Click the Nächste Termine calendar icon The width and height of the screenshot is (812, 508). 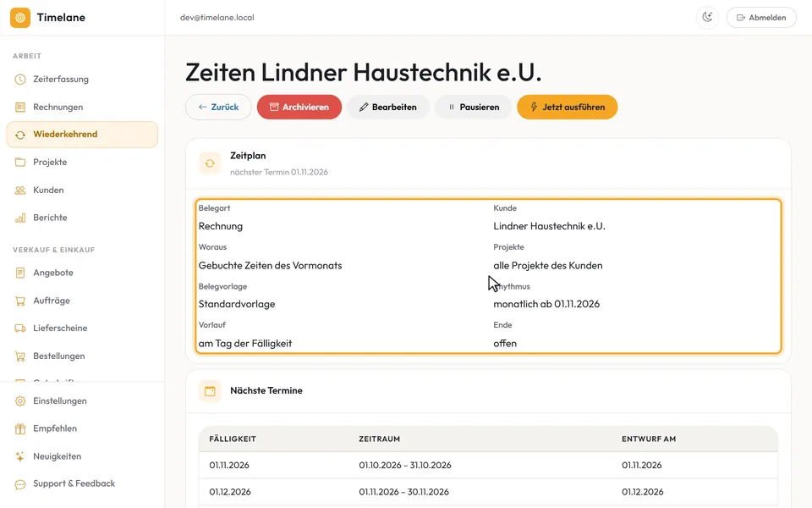pyautogui.click(x=210, y=391)
